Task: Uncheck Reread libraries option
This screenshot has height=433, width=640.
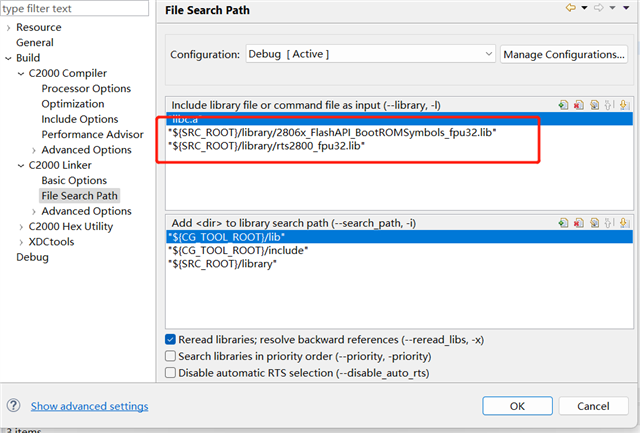Action: coord(171,339)
